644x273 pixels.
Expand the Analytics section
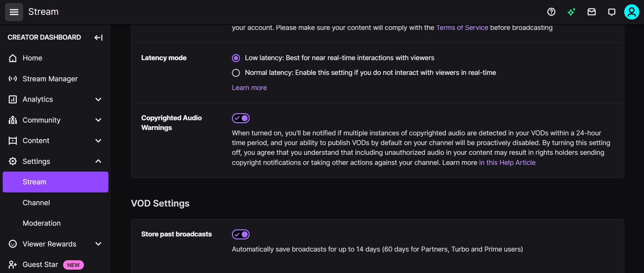98,99
